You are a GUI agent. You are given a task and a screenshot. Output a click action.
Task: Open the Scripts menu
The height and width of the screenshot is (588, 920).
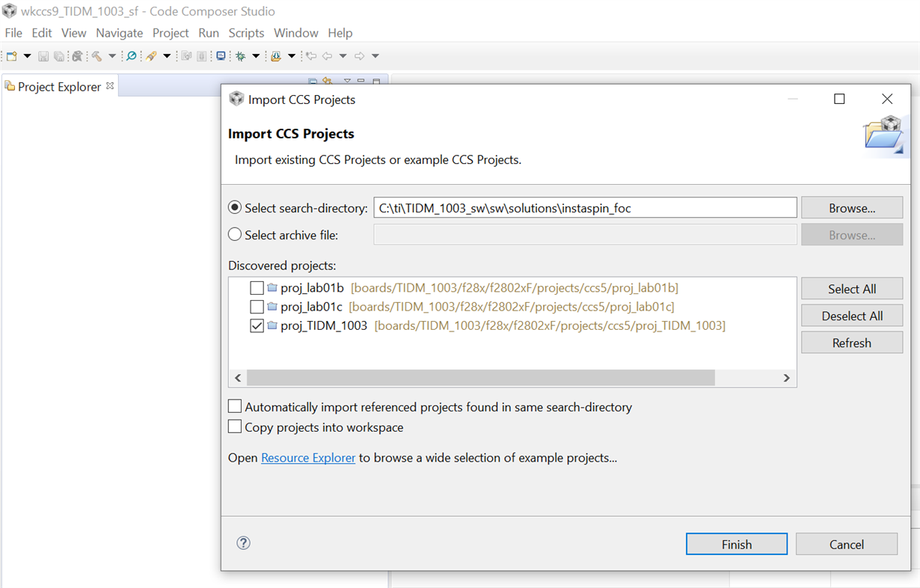(x=246, y=33)
